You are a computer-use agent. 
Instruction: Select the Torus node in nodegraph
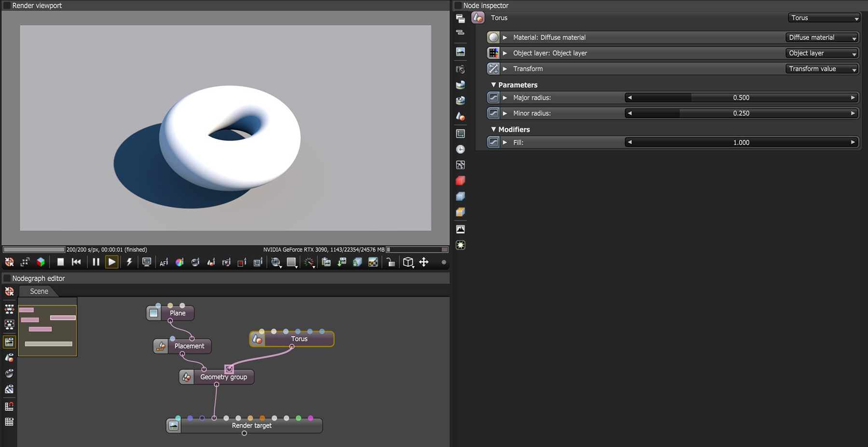click(292, 339)
